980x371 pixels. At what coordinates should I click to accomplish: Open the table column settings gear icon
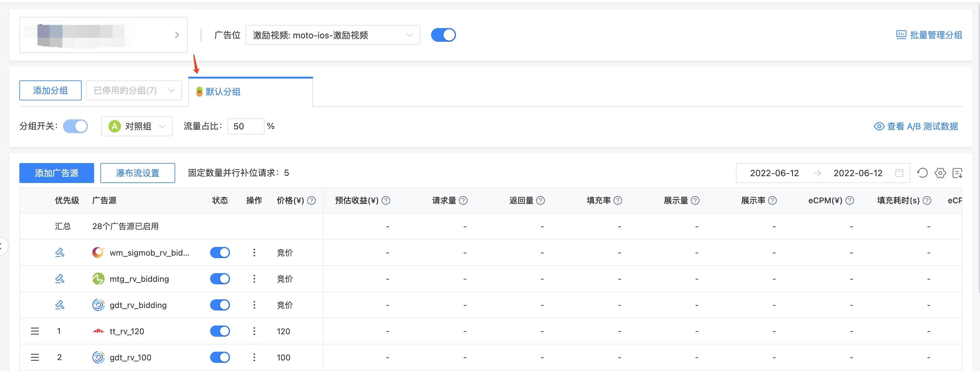[940, 173]
